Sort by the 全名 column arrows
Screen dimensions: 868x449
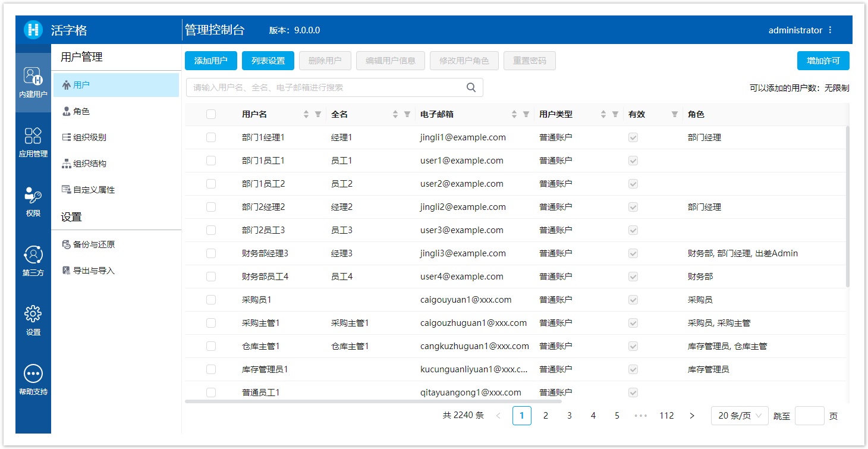click(x=395, y=114)
